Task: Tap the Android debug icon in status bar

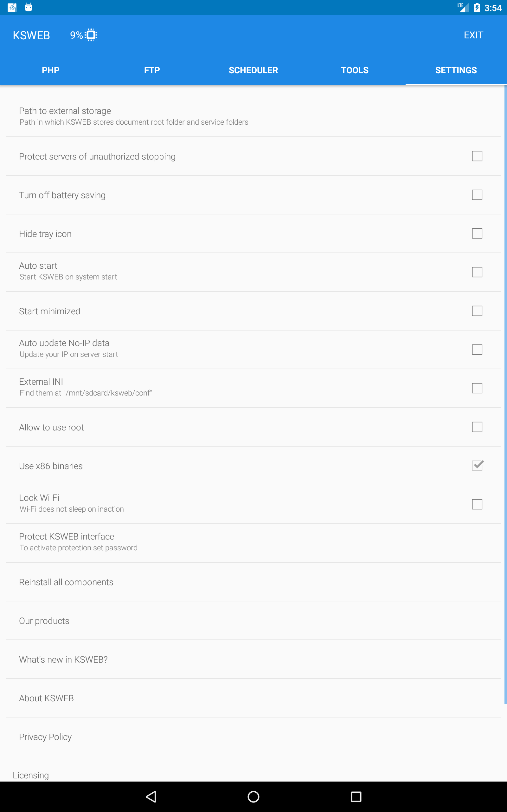Action: (x=29, y=7)
